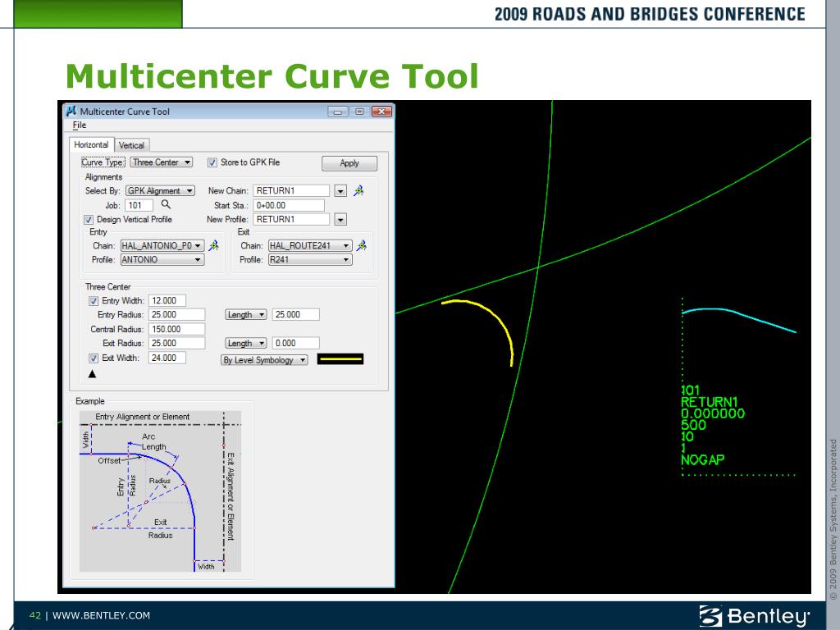Open the By Level Symbology dropdown
Viewport: 840px width, 630px height.
(x=264, y=360)
